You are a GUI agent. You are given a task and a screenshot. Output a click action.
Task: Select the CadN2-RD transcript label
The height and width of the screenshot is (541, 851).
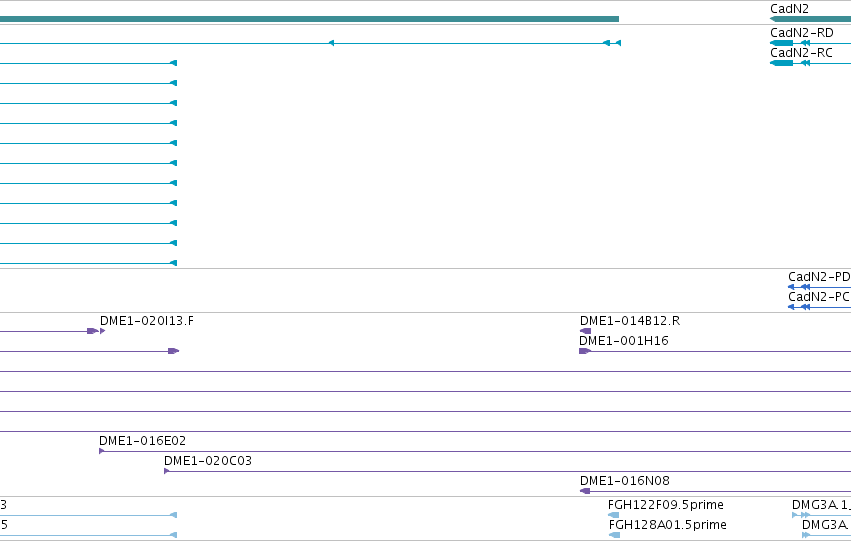pyautogui.click(x=802, y=33)
